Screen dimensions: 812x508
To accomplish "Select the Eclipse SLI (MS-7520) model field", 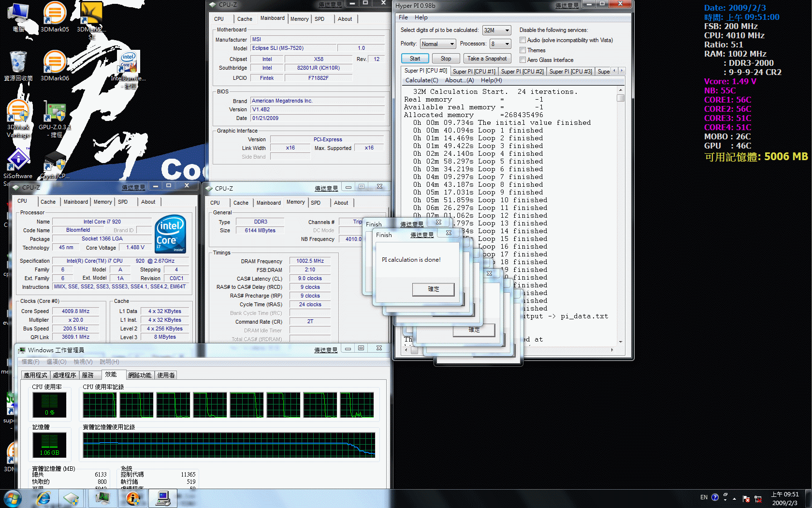I will (x=293, y=48).
